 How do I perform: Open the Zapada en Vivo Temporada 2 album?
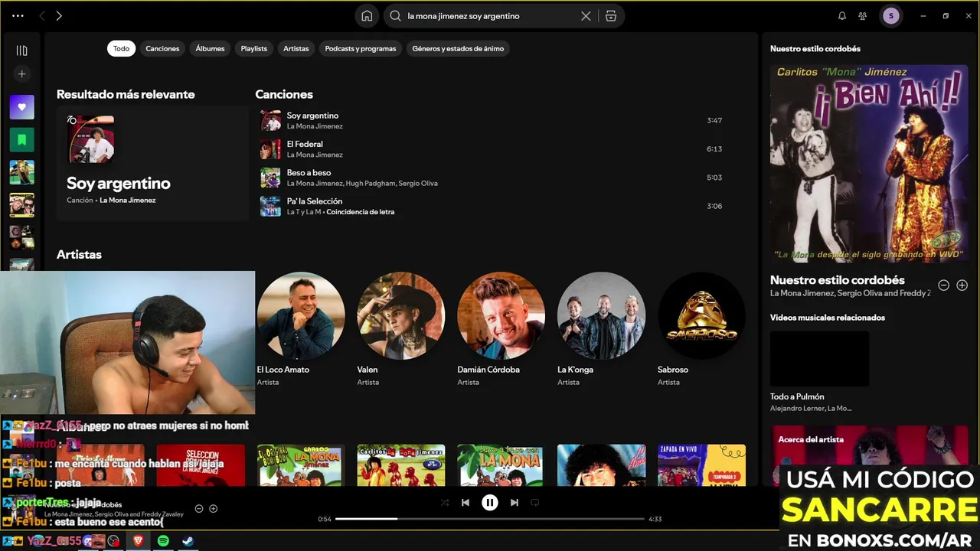(701, 465)
